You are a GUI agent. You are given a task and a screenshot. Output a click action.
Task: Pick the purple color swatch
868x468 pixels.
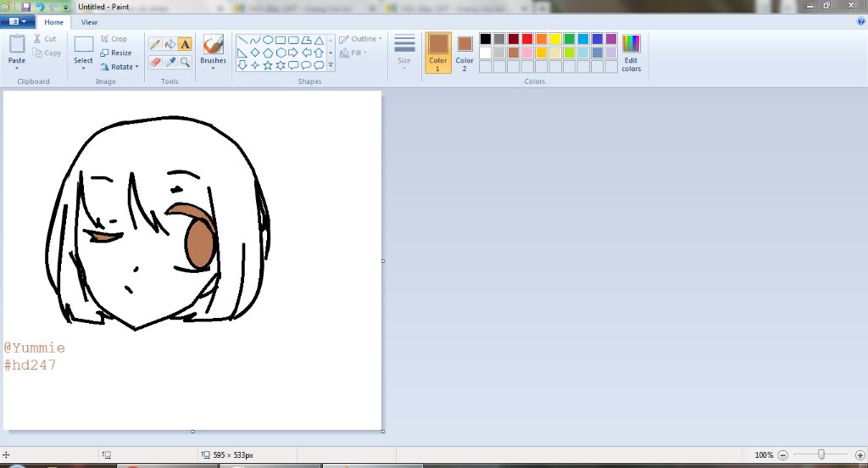[611, 39]
